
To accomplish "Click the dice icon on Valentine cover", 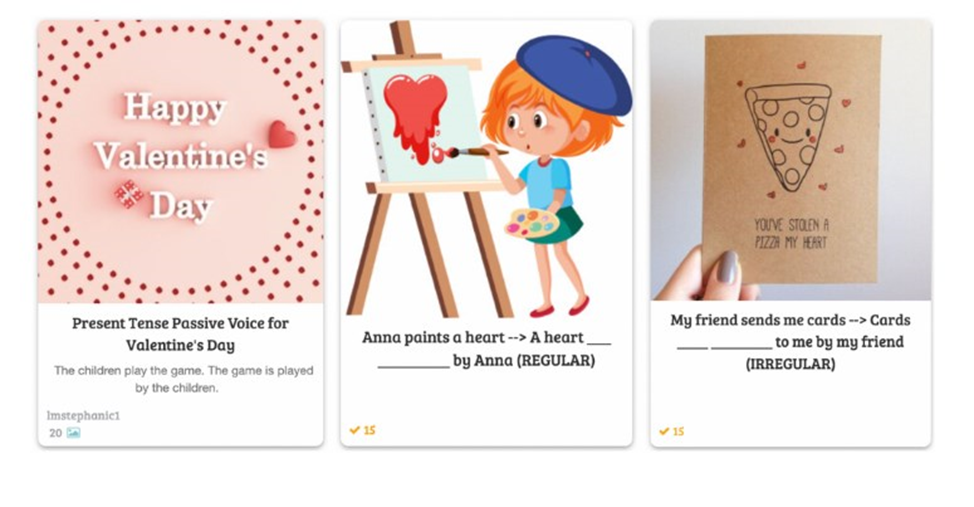I will click(x=129, y=194).
